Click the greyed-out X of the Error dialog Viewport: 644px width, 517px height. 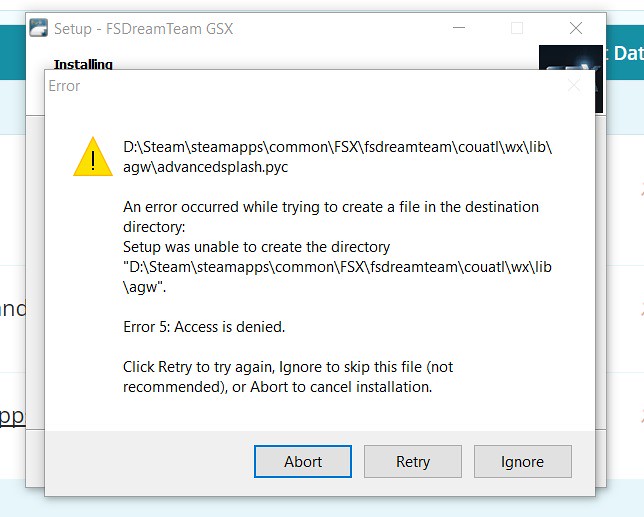pos(574,86)
